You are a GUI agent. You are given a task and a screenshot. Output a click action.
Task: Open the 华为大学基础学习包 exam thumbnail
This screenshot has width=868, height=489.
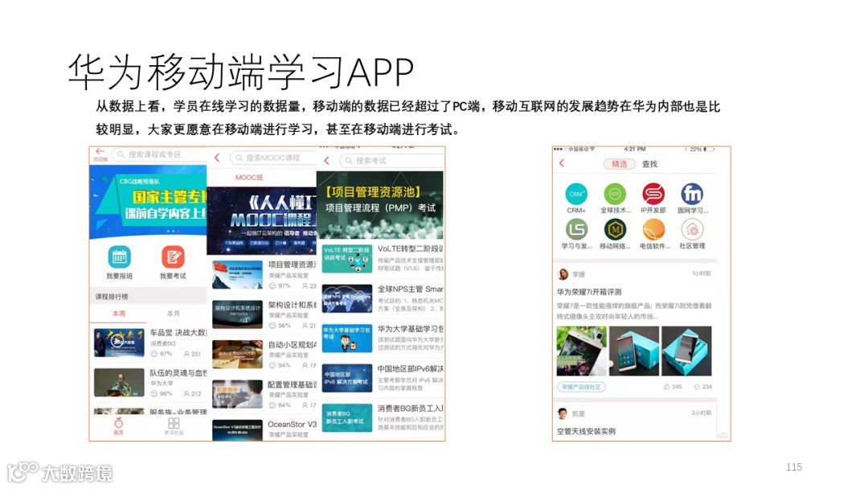pos(347,339)
